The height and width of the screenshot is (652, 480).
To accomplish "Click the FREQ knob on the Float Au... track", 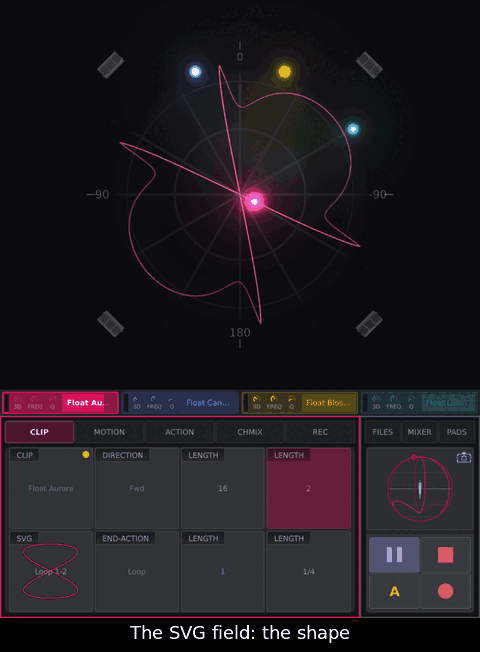I will tap(35, 399).
